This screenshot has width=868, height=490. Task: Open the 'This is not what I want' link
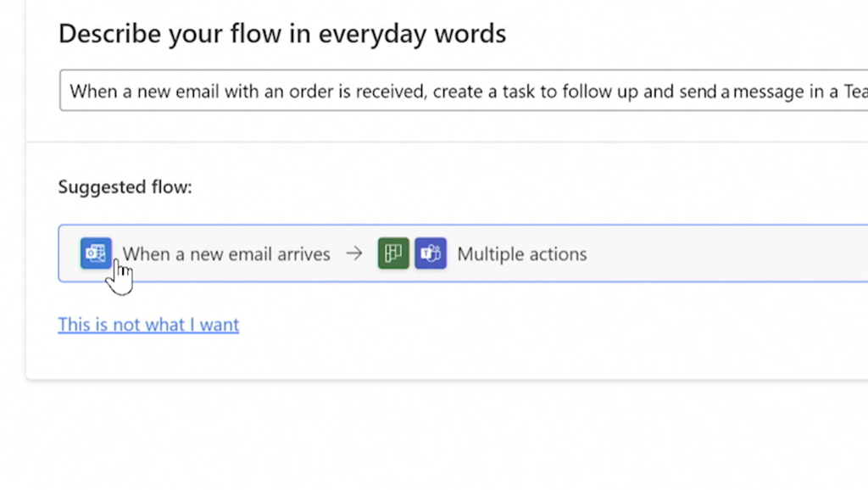pyautogui.click(x=148, y=325)
